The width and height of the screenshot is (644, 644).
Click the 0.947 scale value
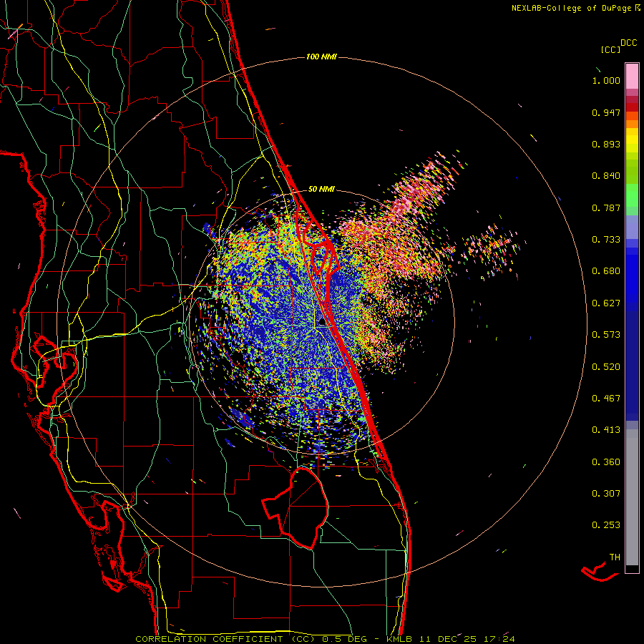606,112
